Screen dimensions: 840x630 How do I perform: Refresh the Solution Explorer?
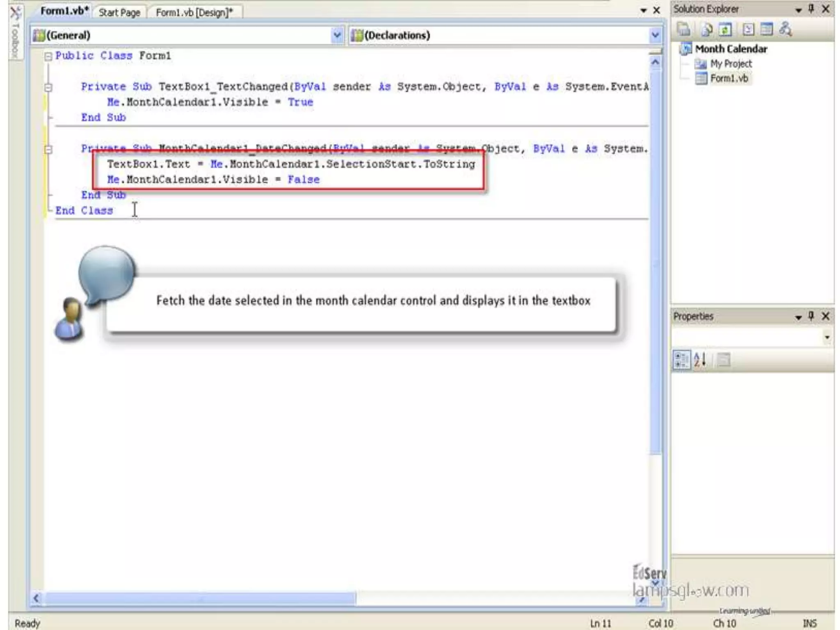(726, 29)
